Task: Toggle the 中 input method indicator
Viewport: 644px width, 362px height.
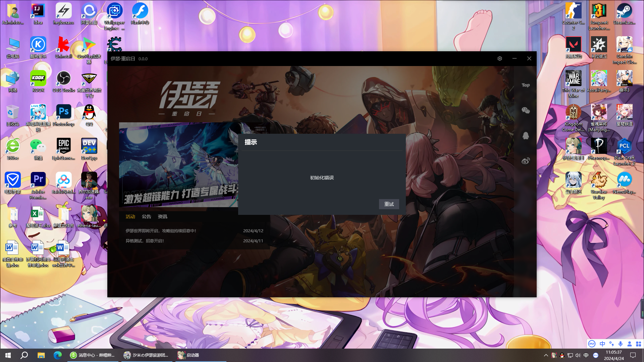Action: pos(586,355)
